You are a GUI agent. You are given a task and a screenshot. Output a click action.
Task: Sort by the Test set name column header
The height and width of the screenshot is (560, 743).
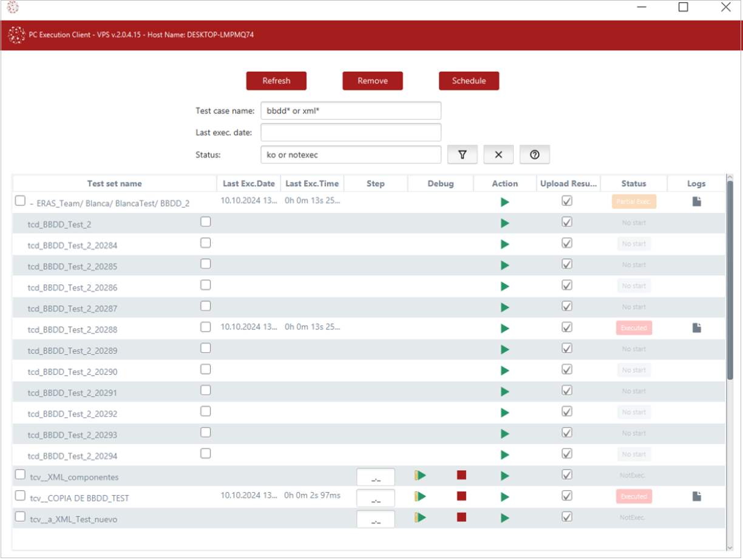click(x=114, y=184)
